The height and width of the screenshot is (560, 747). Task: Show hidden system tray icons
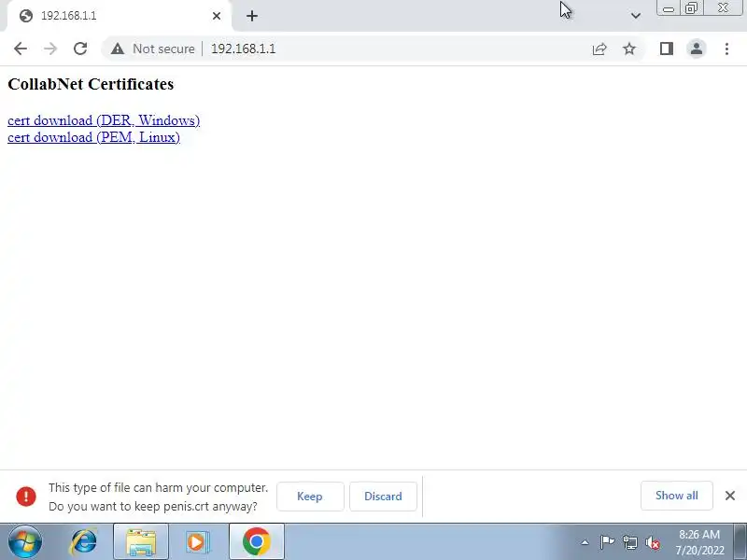coord(585,542)
